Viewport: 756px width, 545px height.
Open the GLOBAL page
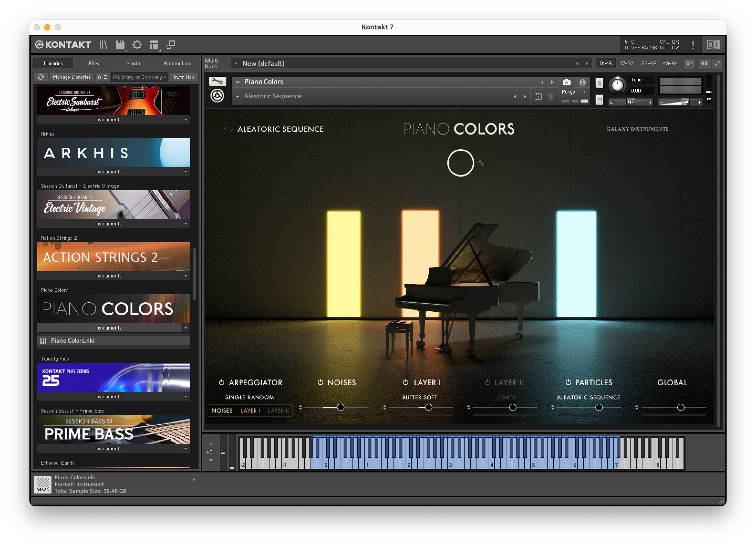(672, 383)
